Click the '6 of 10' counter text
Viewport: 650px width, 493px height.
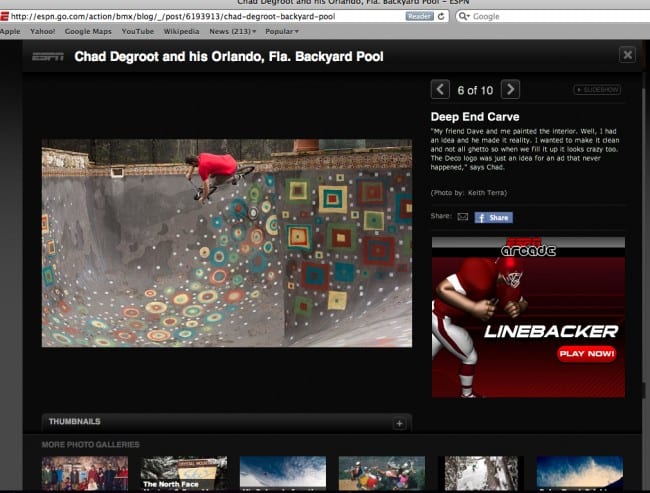pyautogui.click(x=475, y=90)
